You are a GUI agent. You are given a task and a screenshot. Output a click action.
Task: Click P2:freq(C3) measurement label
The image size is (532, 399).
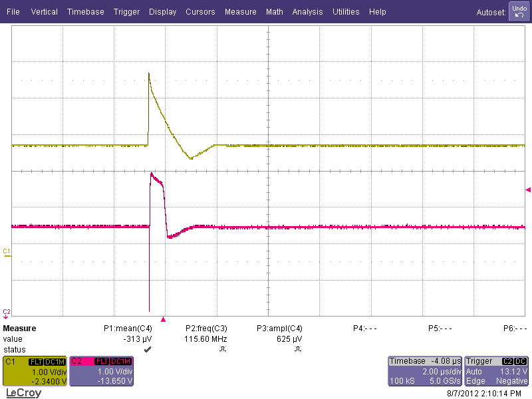tap(206, 329)
